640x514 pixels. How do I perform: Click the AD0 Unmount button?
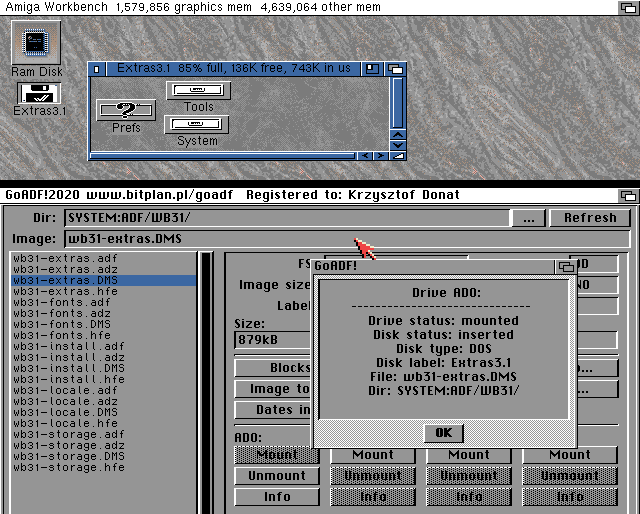(x=277, y=476)
